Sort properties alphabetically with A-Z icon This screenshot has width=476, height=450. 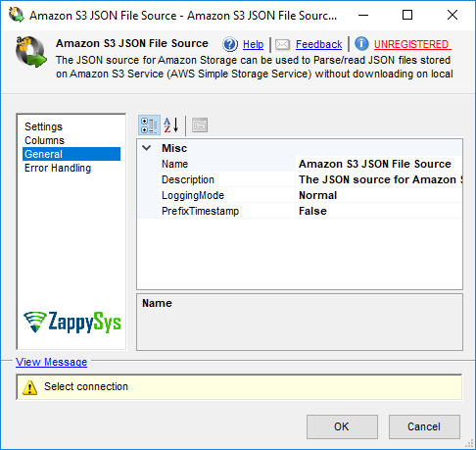click(x=171, y=125)
